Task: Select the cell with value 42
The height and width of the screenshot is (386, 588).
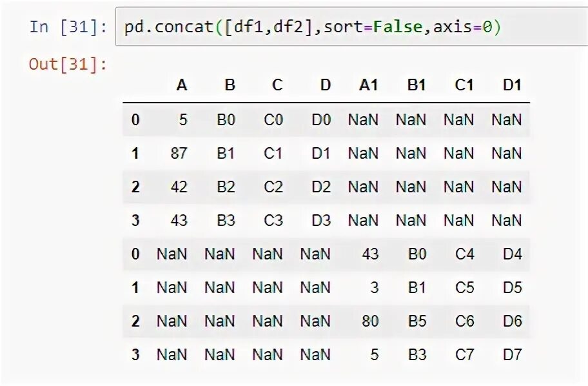Action: (179, 187)
